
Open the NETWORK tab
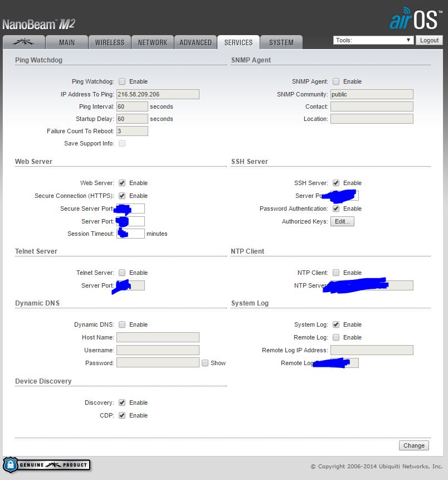[x=152, y=42]
